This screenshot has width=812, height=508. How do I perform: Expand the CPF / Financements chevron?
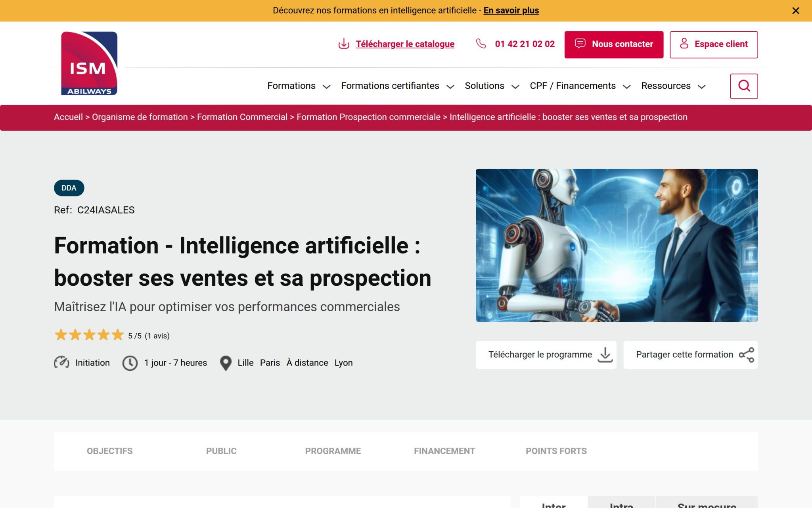click(x=627, y=87)
